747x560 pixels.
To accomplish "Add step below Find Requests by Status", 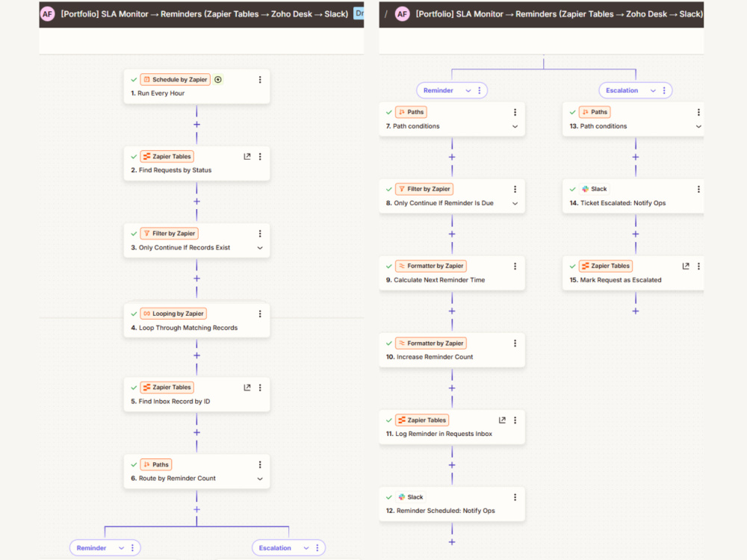I will point(196,202).
